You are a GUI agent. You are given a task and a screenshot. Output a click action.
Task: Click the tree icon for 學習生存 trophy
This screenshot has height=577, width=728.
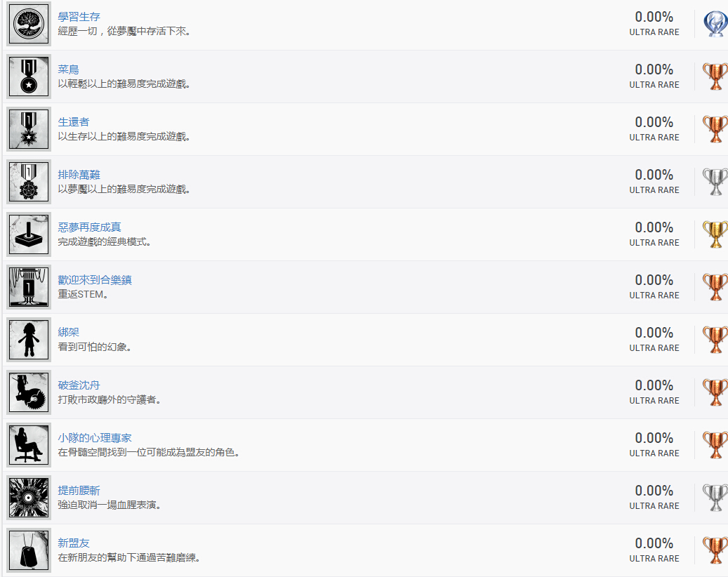(29, 24)
